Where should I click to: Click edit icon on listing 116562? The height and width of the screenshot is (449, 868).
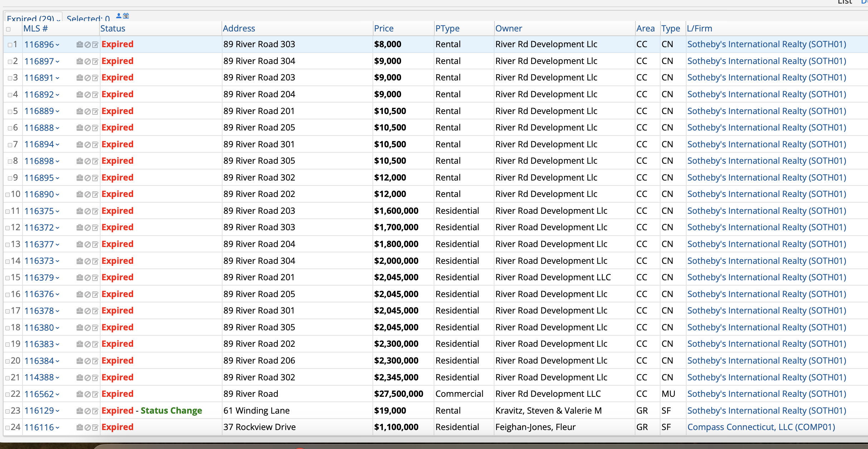point(95,394)
